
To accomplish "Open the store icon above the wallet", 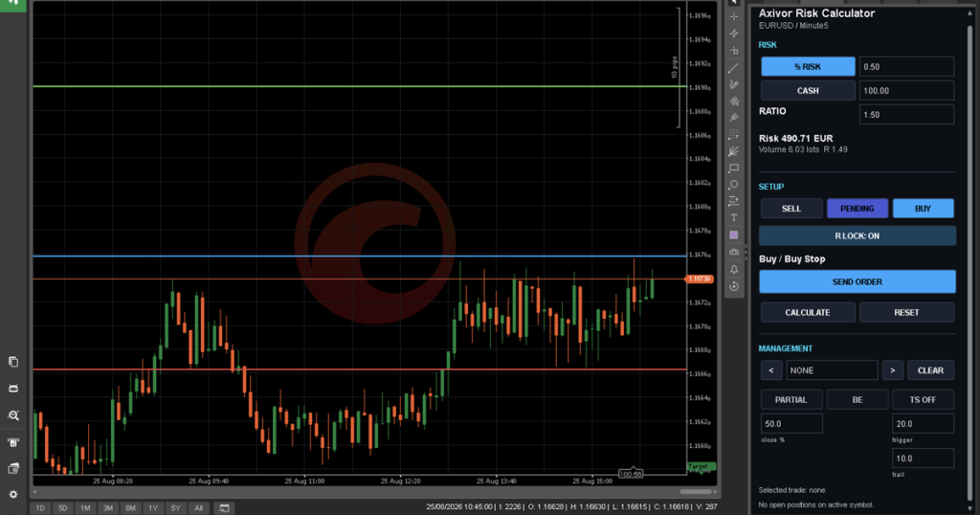I will pos(13,442).
